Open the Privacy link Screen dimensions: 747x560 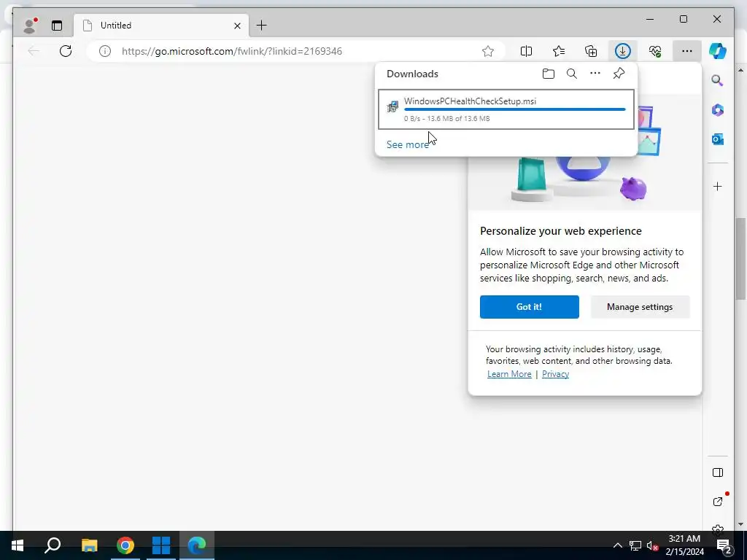coord(555,374)
